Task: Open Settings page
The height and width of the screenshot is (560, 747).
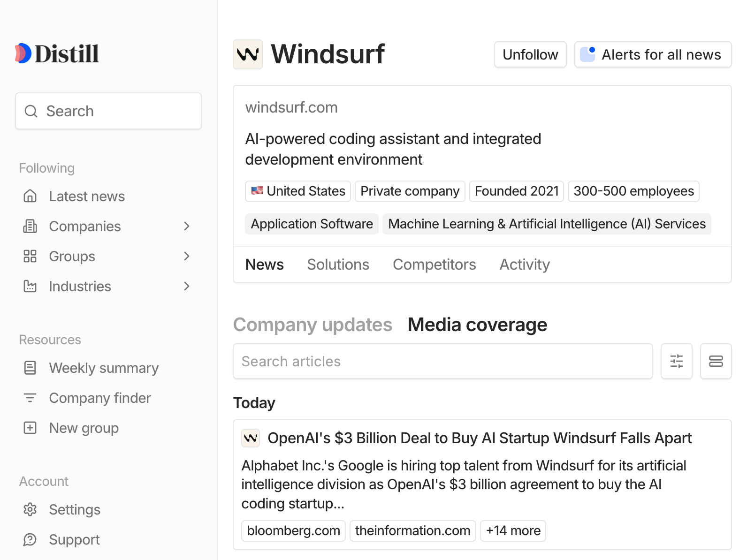Action: [75, 509]
